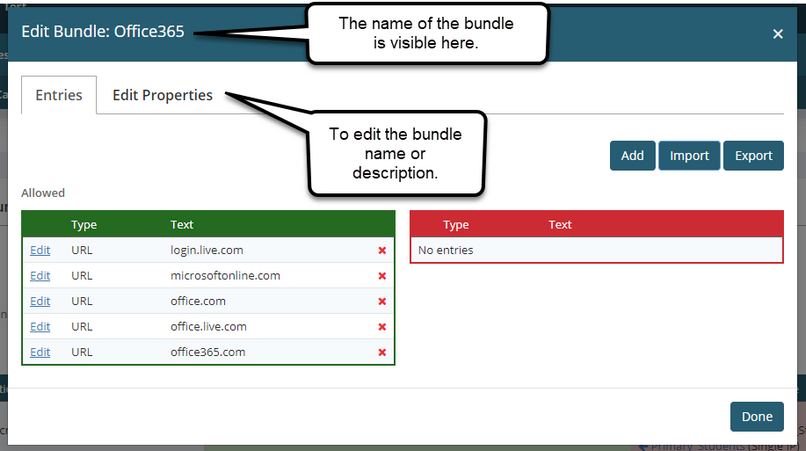Edit the microsoftonline.com URL entry
Screen dimensions: 806x451
[x=40, y=276]
